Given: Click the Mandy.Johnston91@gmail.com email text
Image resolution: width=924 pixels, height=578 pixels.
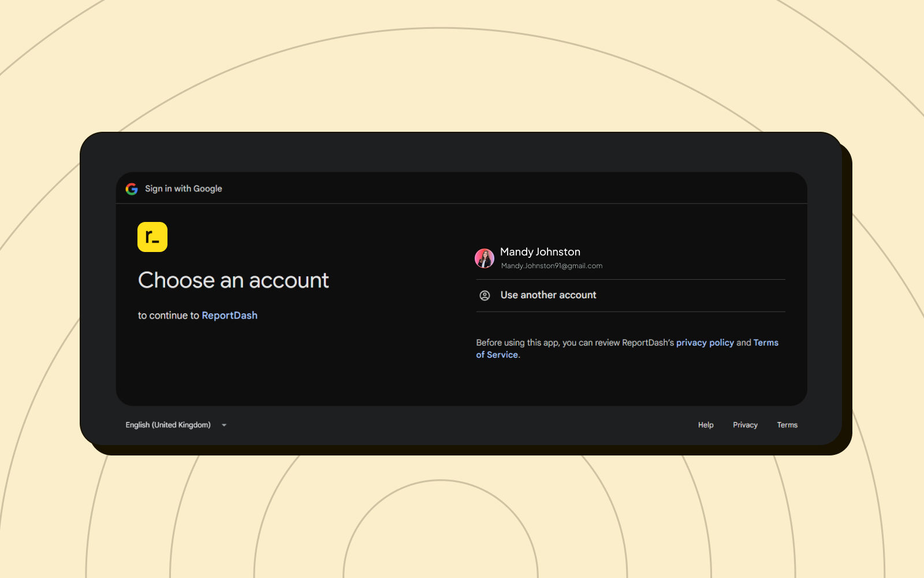Looking at the screenshot, I should tap(552, 266).
